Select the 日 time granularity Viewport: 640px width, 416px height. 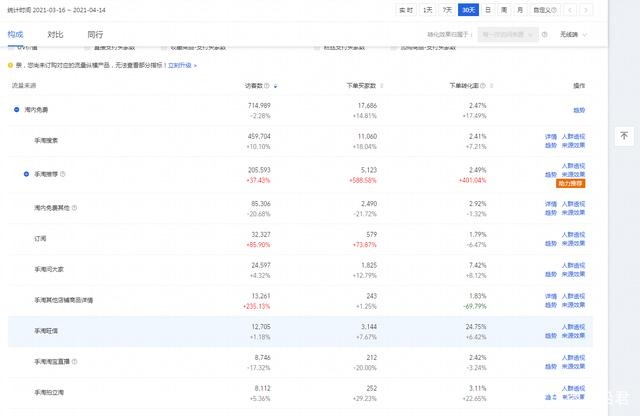pyautogui.click(x=488, y=10)
